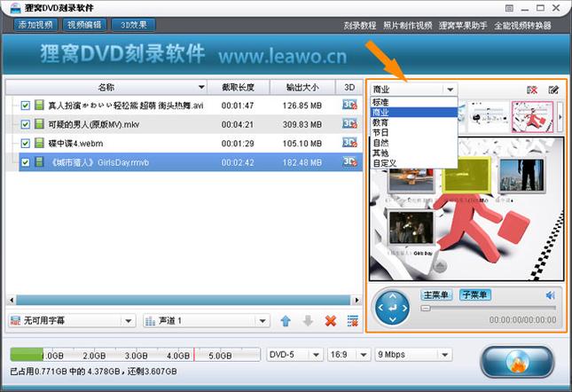
Task: Select 标准 from template list
Action: pos(413,102)
